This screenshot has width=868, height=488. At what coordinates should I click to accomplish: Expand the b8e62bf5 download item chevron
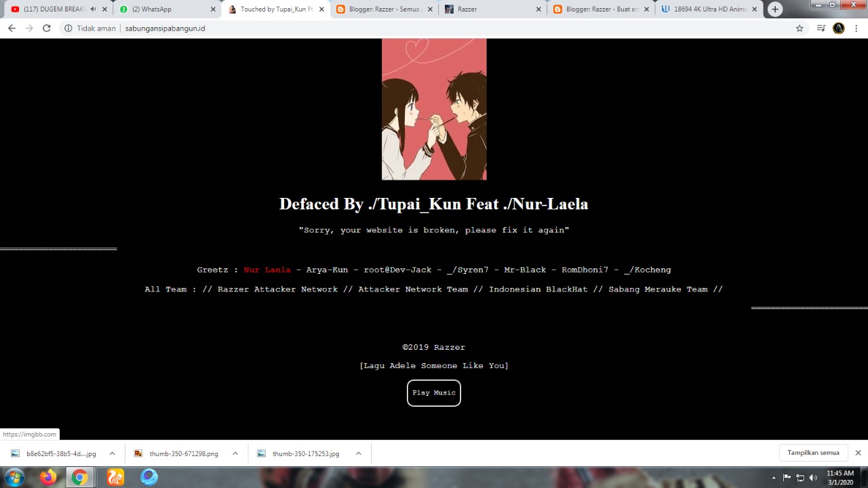(112, 453)
